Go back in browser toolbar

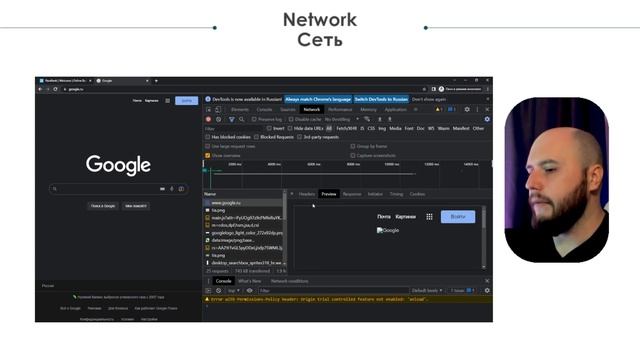pyautogui.click(x=40, y=89)
